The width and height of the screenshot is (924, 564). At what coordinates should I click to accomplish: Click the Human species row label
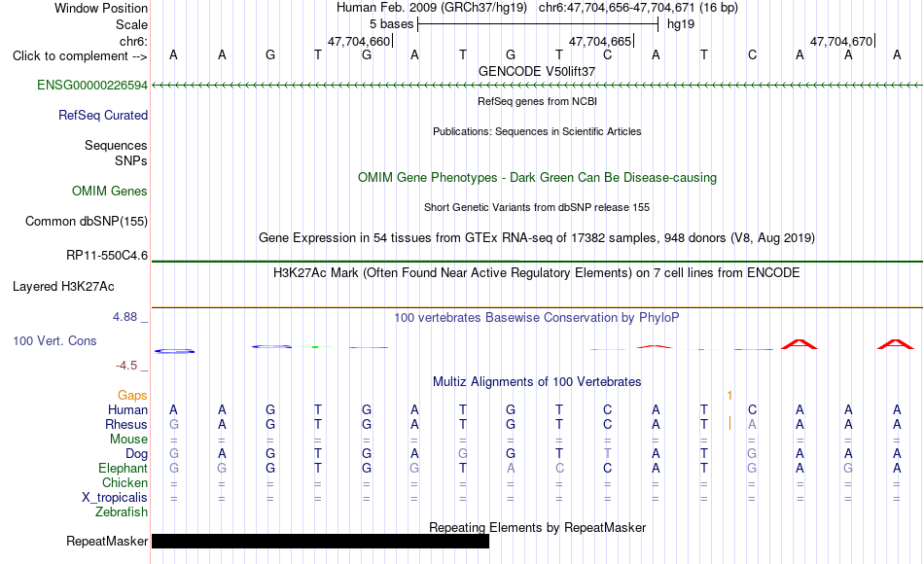(127, 410)
